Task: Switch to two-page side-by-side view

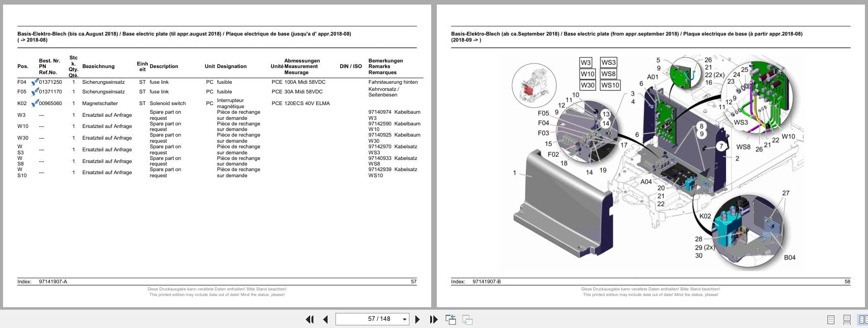Action: (863, 319)
